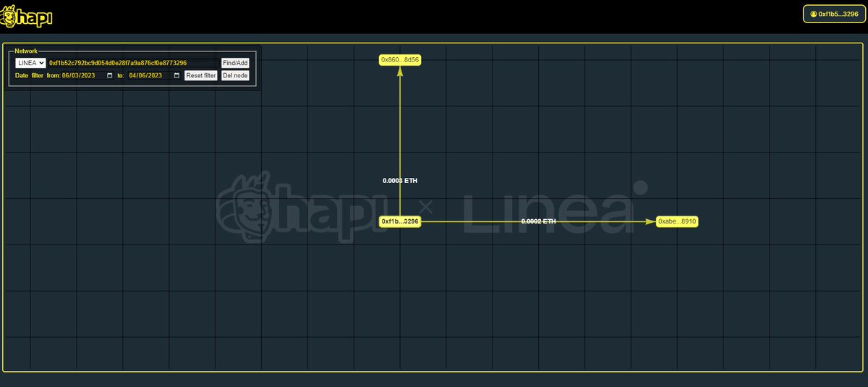Image resolution: width=868 pixels, height=387 pixels.
Task: Select the 0x860...8d56 node
Action: 400,60
